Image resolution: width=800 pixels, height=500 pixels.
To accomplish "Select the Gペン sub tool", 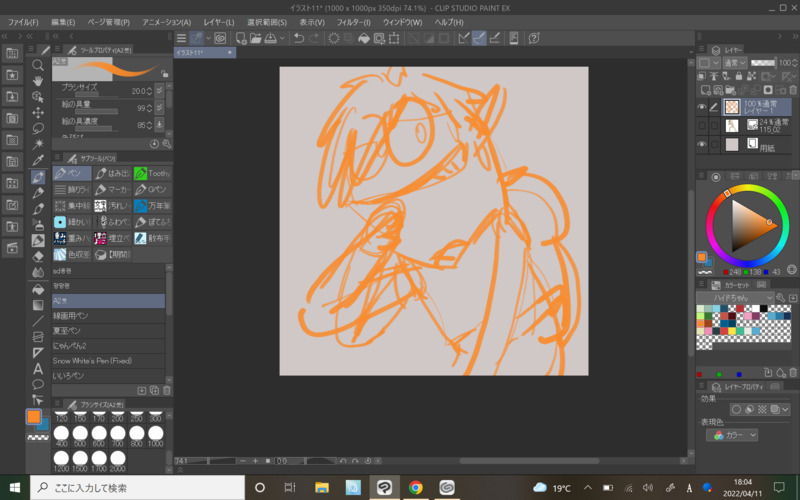I will coord(156,189).
